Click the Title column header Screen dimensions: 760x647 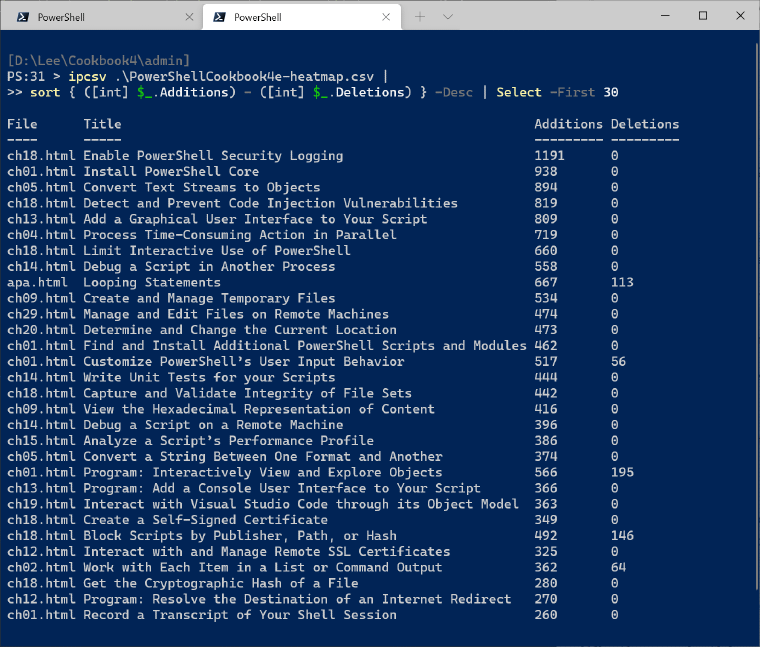pos(102,124)
